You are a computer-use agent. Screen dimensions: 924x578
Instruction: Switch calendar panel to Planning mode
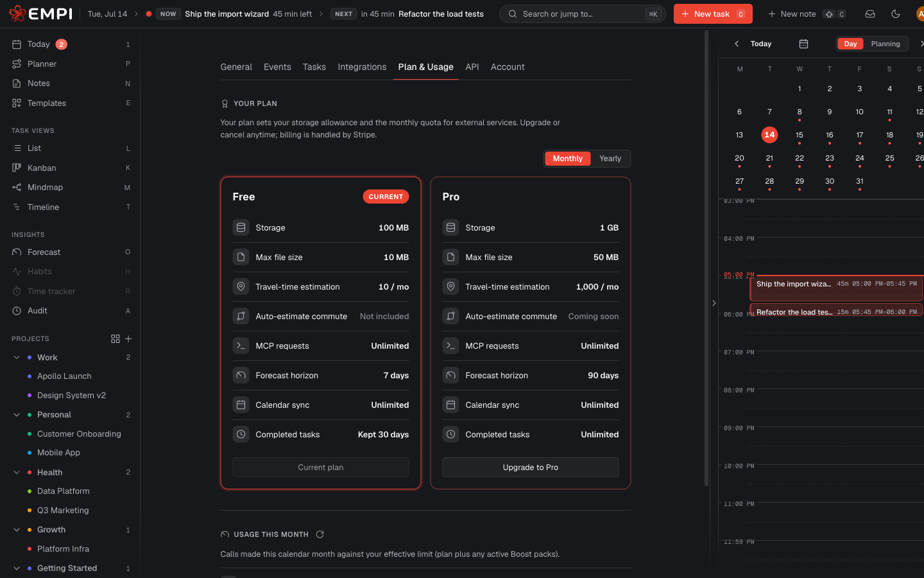click(886, 44)
